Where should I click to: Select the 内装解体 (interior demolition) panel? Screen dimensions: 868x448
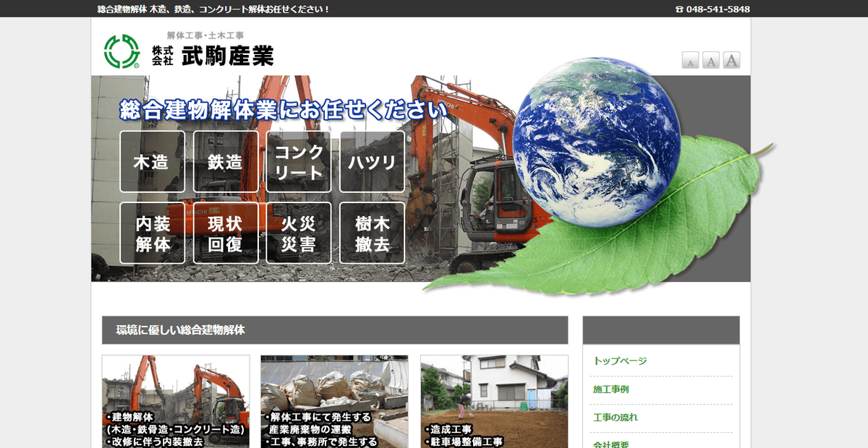tap(153, 233)
